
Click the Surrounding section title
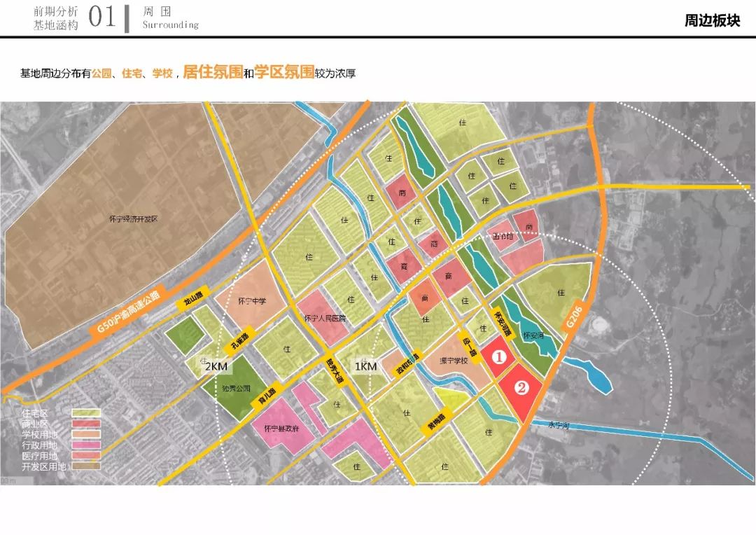[172, 25]
